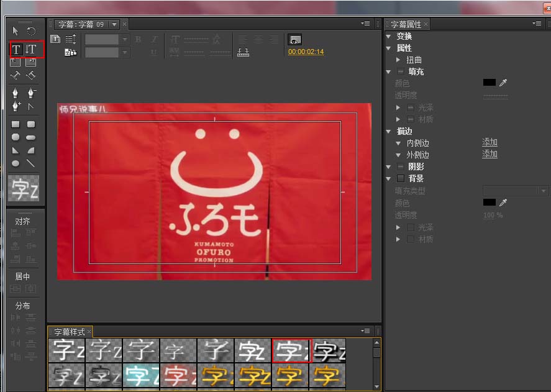The width and height of the screenshot is (551, 392).
Task: Select the Pen tool
Action: point(14,92)
